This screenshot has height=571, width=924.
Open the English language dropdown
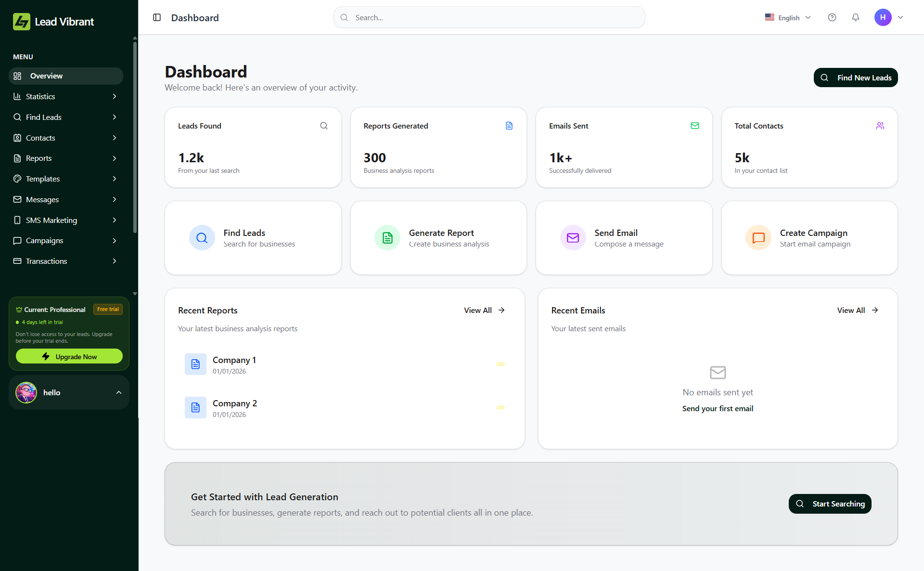(788, 17)
